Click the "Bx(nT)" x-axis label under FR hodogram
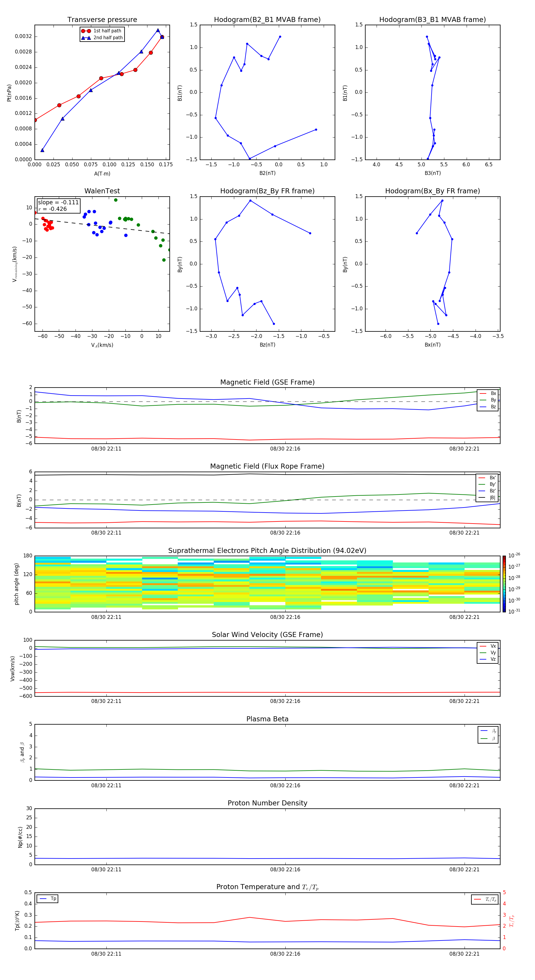Screen dimensions: 535x980 [x=432, y=345]
